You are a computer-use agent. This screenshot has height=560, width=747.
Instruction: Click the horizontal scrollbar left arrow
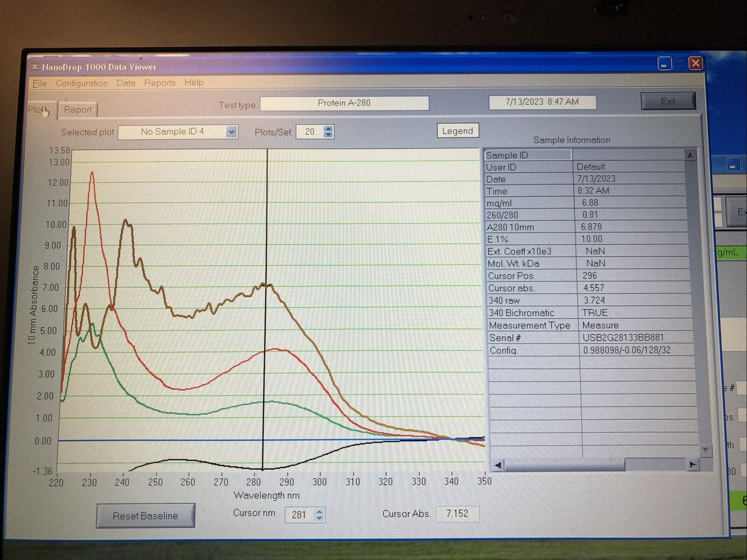(x=497, y=465)
